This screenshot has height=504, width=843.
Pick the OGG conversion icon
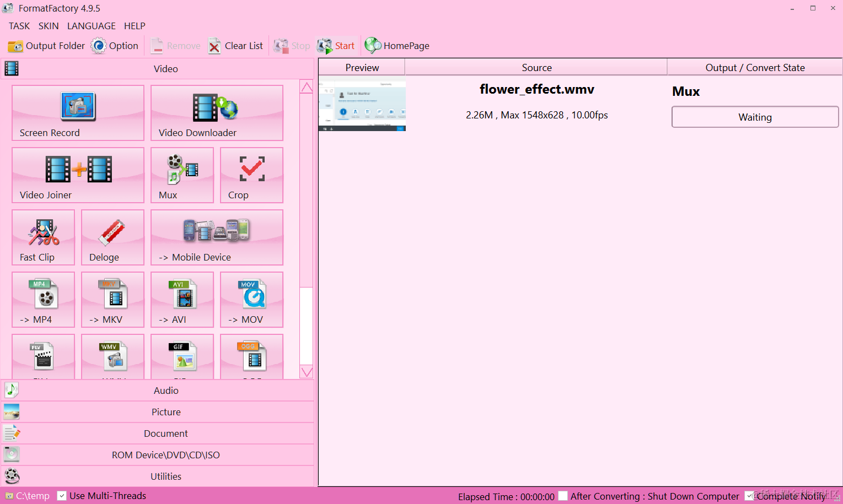point(251,356)
